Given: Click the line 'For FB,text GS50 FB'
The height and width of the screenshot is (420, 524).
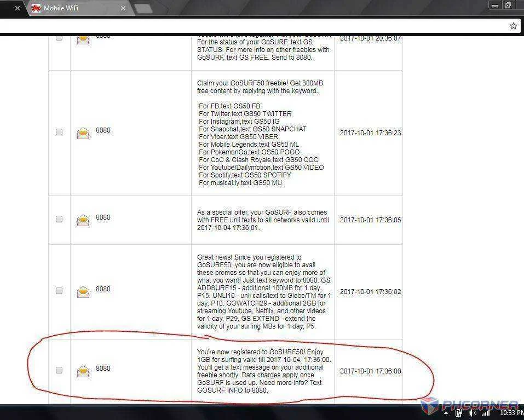Looking at the screenshot, I should (229, 106).
